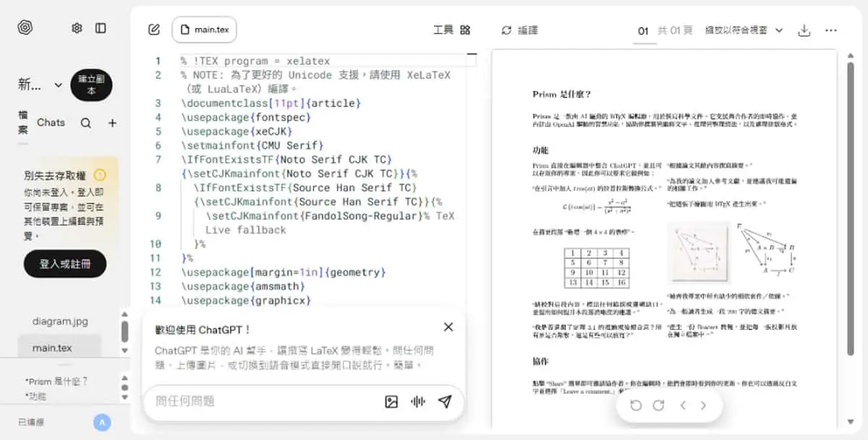
Task: Send the message with the paper plane icon
Action: [x=445, y=402]
